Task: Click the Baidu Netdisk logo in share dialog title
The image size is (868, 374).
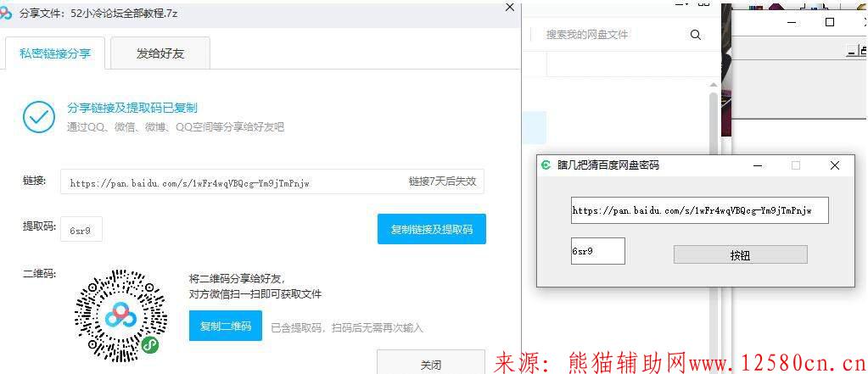Action: (x=8, y=14)
